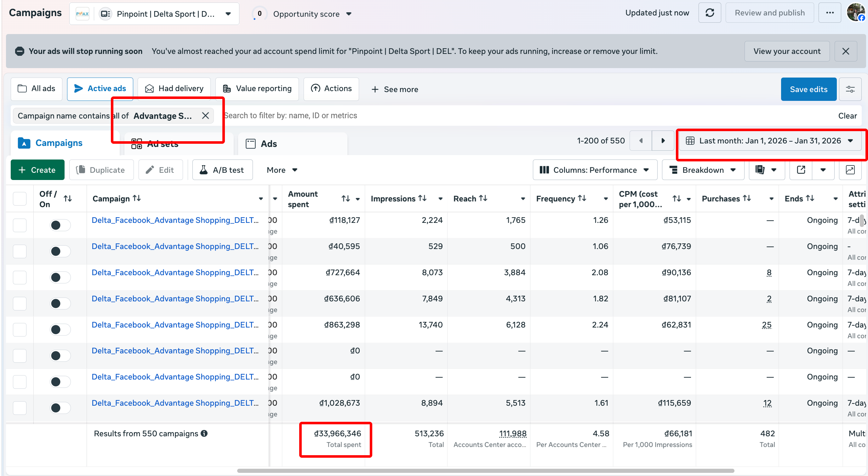This screenshot has height=476, width=868.
Task: Sort by CPM column
Action: [x=677, y=199]
